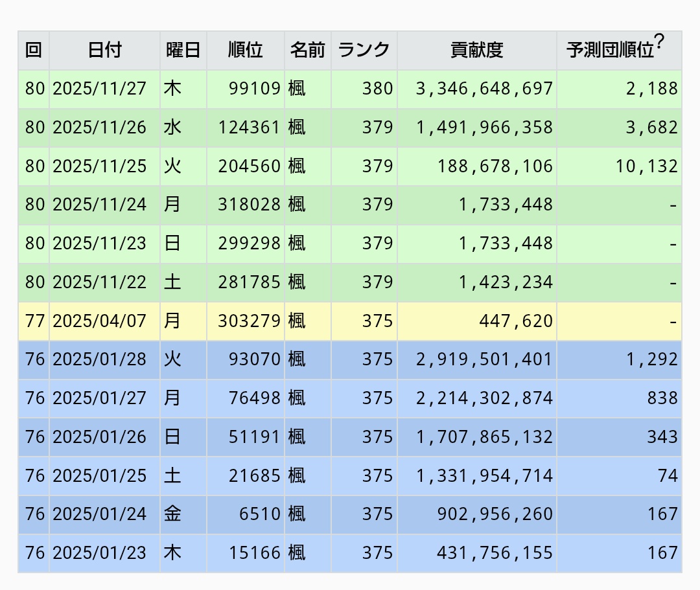Click the 日付 column header
Screen dimensions: 700x590
[x=104, y=50]
